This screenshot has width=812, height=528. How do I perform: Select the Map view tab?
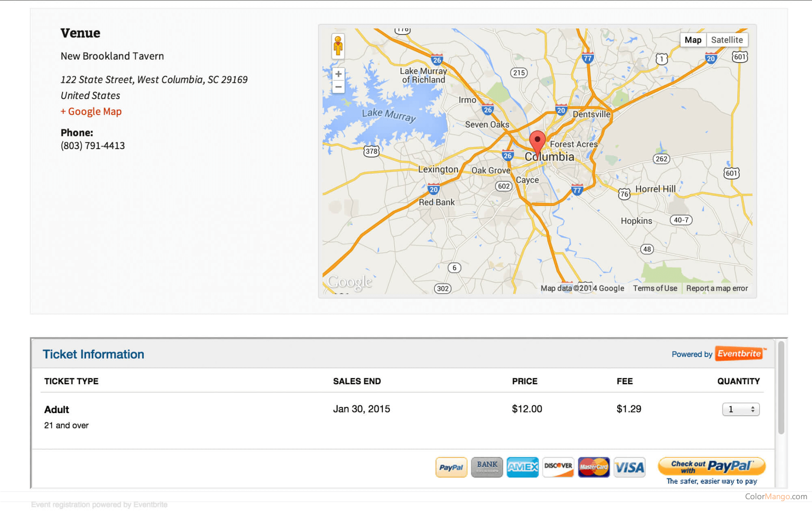click(693, 40)
